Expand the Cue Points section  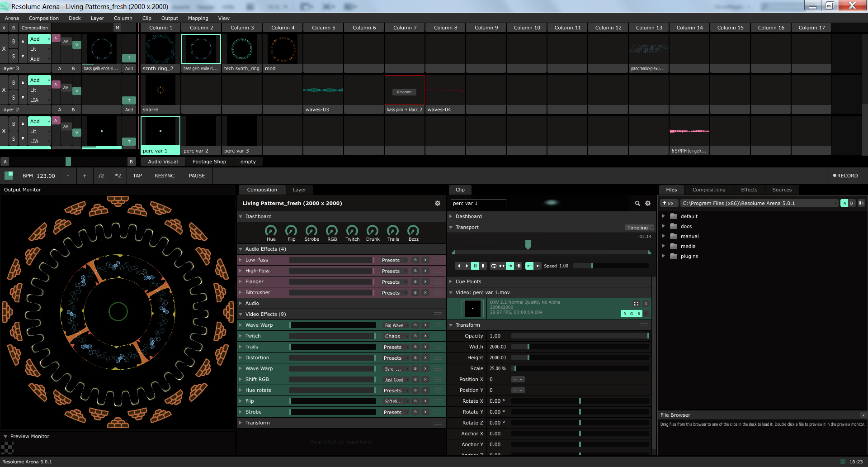[451, 281]
